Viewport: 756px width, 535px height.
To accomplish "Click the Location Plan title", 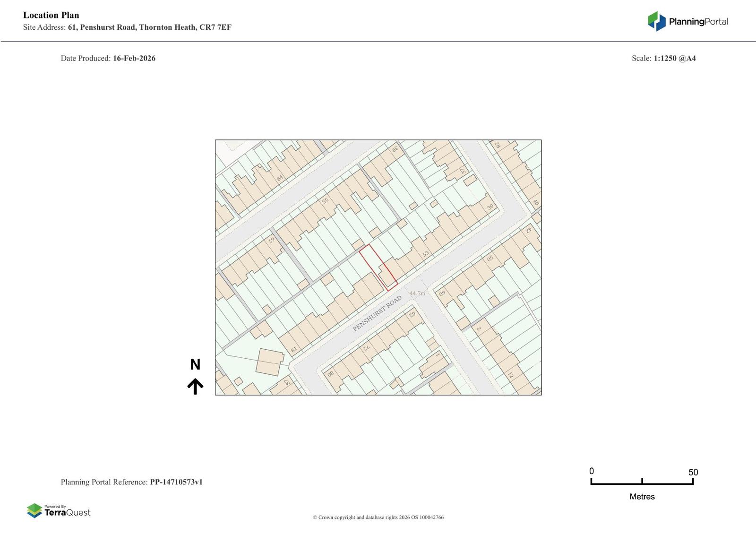I will (51, 15).
